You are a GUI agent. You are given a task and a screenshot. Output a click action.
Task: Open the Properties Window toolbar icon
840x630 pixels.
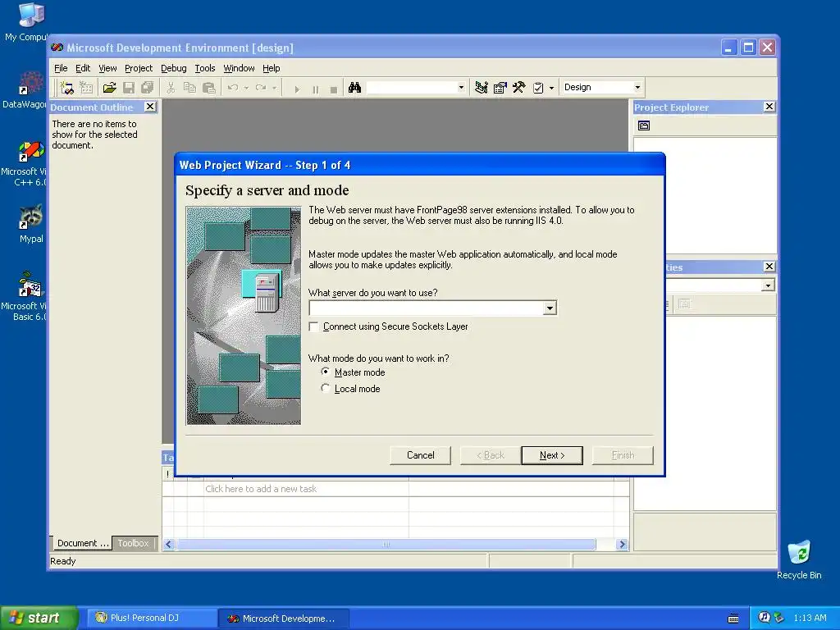(500, 87)
